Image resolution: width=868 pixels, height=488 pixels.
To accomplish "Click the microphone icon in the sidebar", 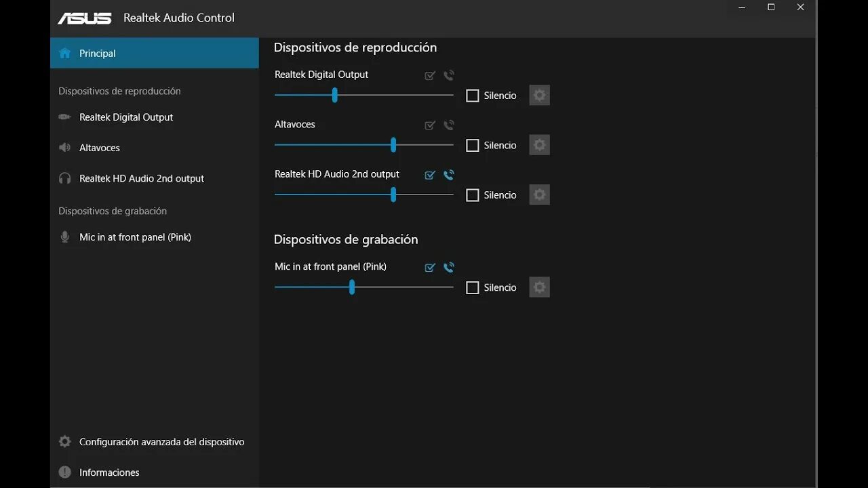I will tap(65, 237).
